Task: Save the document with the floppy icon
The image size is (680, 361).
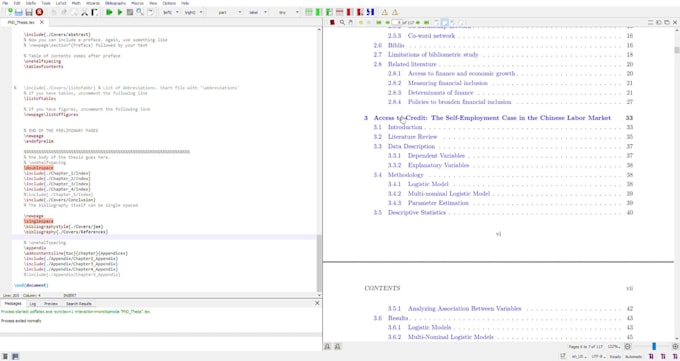Action: tap(29, 12)
